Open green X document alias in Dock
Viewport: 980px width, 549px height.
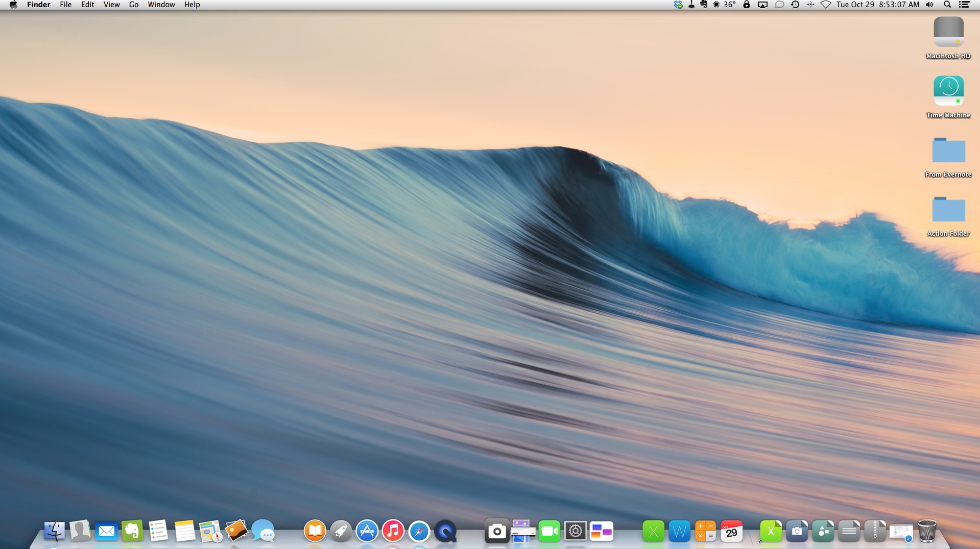[x=771, y=531]
